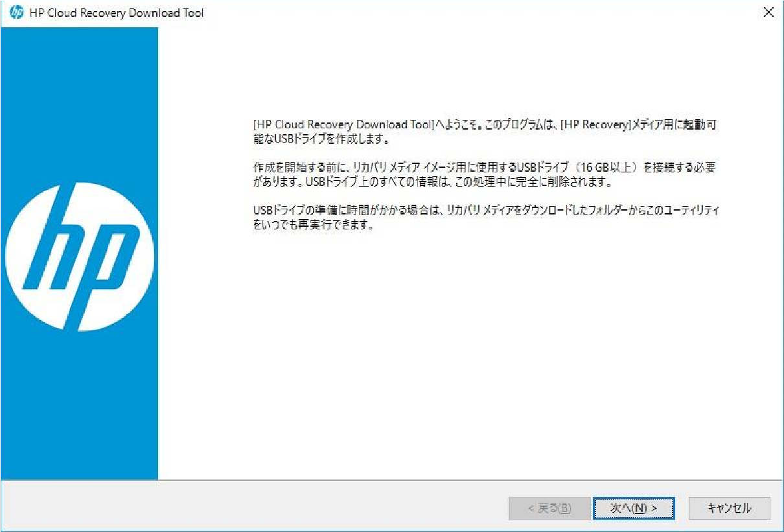Click the キャンセル button

pos(729,509)
